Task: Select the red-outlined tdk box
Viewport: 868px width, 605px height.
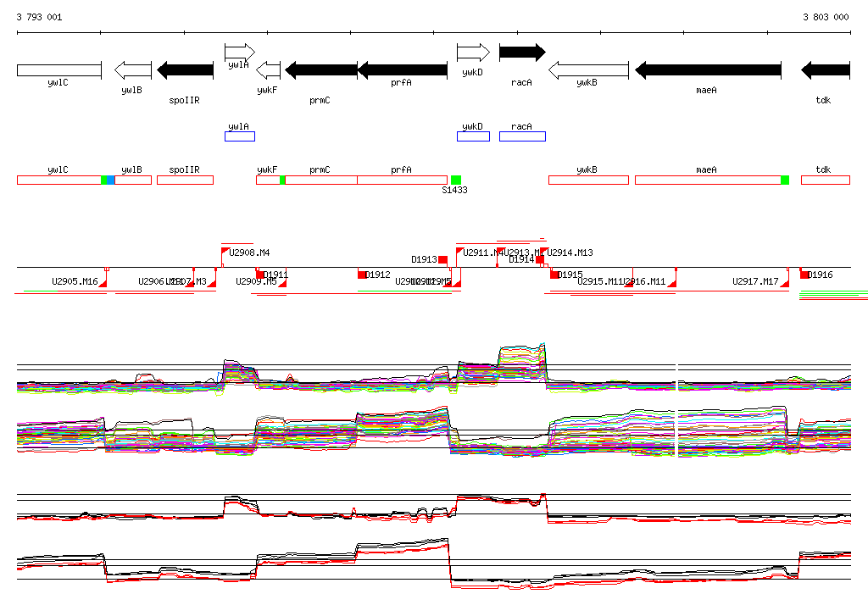Action: coord(826,180)
